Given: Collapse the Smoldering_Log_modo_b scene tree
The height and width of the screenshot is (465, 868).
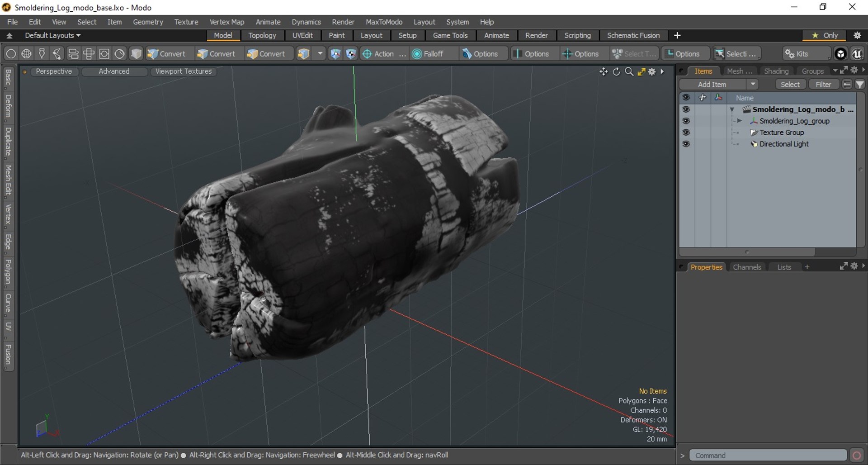Looking at the screenshot, I should coord(732,109).
